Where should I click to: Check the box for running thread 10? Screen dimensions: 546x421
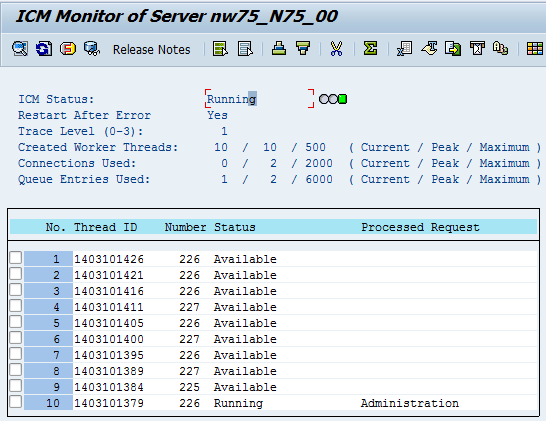(x=16, y=402)
